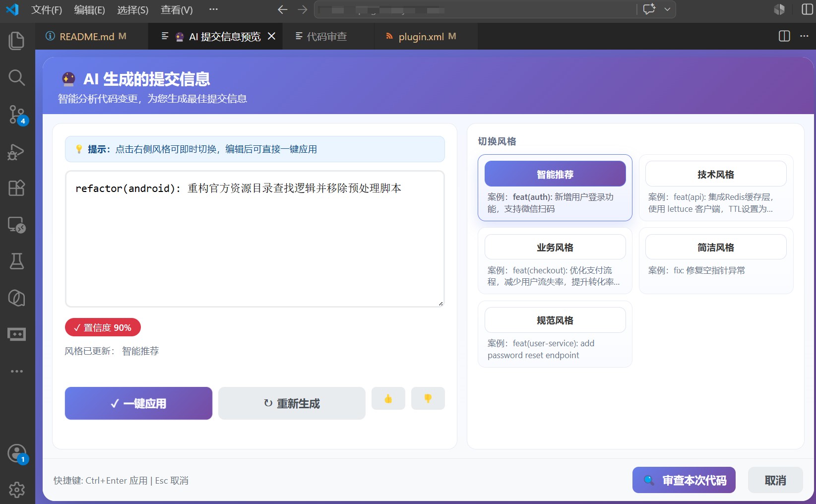Screen dimensions: 816x504
Task: Click the 切换风格 heading
Action: (x=497, y=141)
